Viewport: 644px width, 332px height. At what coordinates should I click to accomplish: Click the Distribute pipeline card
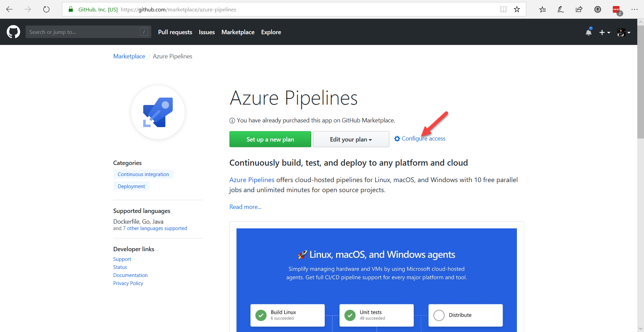coord(466,315)
